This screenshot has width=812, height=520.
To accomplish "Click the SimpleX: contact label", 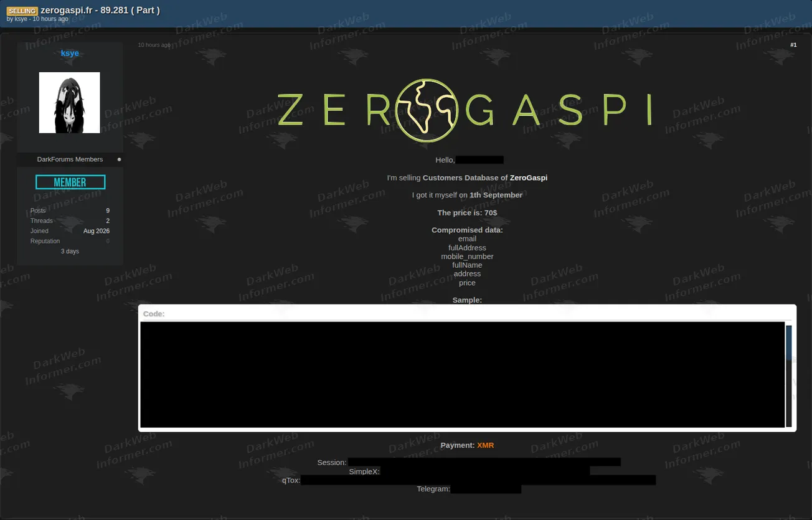I will (x=364, y=471).
